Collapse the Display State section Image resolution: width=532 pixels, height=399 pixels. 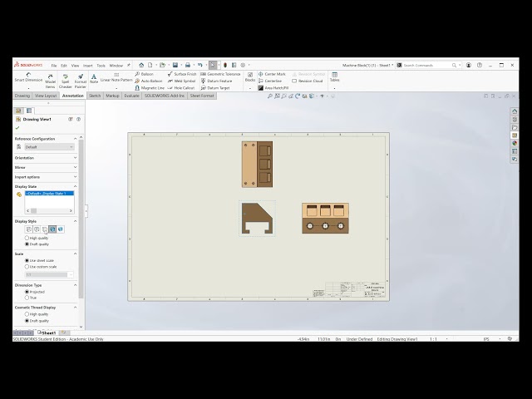click(x=76, y=186)
